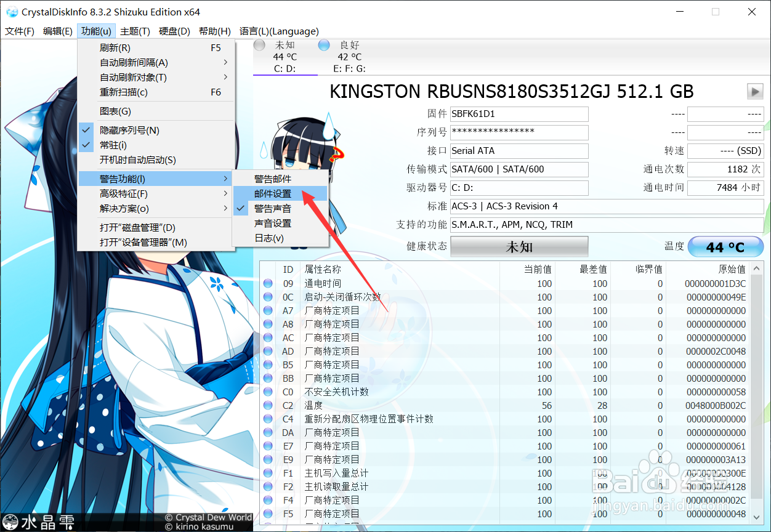Open 打开"设备管理器"(M) entry
The image size is (771, 532).
[156, 243]
